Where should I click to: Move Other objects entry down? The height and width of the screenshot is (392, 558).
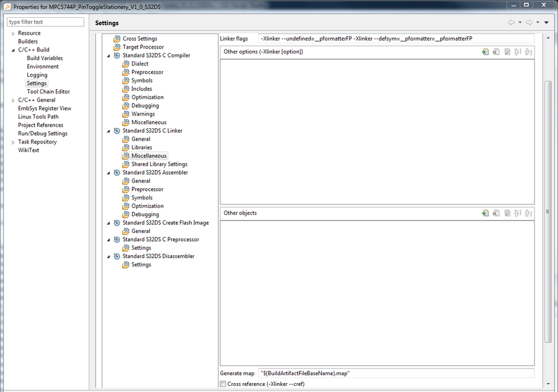528,213
